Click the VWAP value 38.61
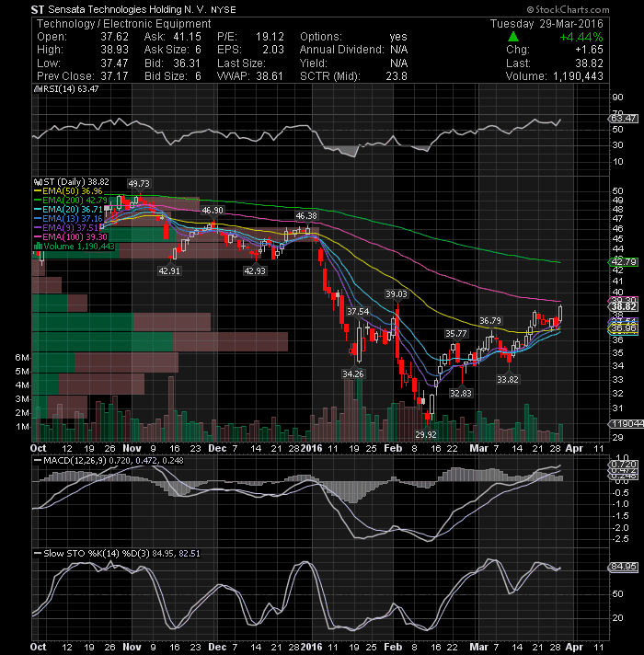Image resolution: width=644 pixels, height=655 pixels. 269,76
